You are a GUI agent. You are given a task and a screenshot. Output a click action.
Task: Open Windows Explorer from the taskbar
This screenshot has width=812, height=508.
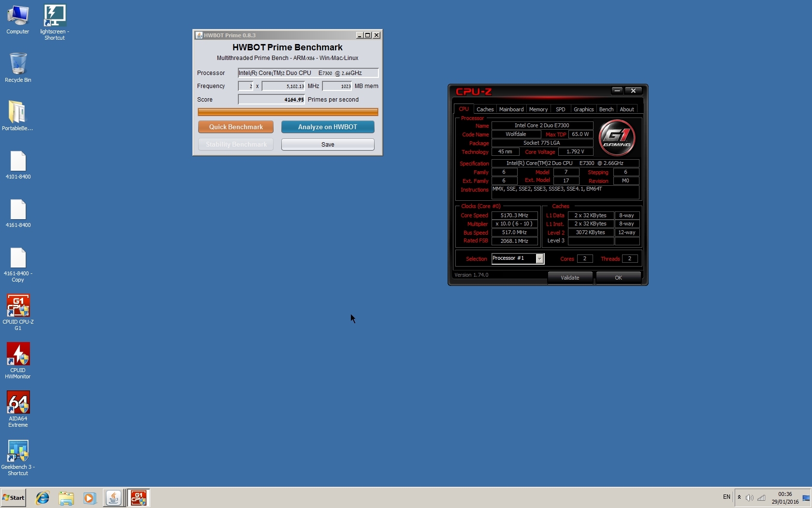(x=66, y=498)
